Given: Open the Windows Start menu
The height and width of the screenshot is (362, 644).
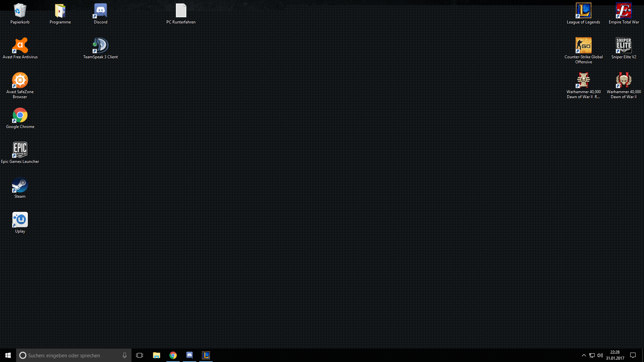Looking at the screenshot, I should click(x=8, y=355).
